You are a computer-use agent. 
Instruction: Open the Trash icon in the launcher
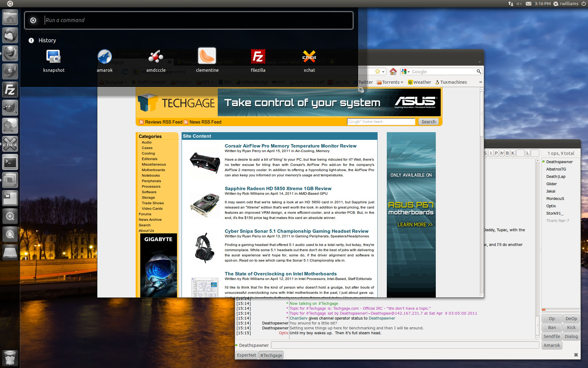click(10, 358)
